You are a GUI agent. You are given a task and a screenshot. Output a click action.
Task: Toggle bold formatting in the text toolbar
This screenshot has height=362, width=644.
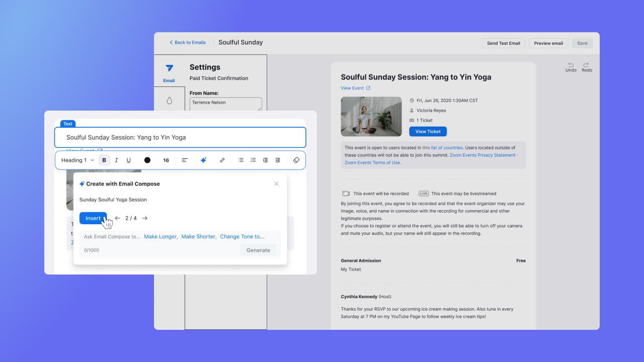point(104,160)
